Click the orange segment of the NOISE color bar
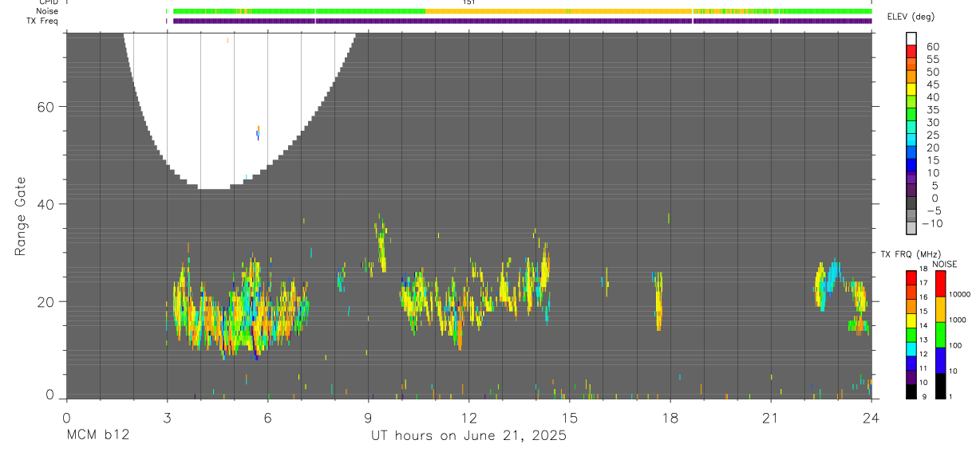 coord(940,309)
